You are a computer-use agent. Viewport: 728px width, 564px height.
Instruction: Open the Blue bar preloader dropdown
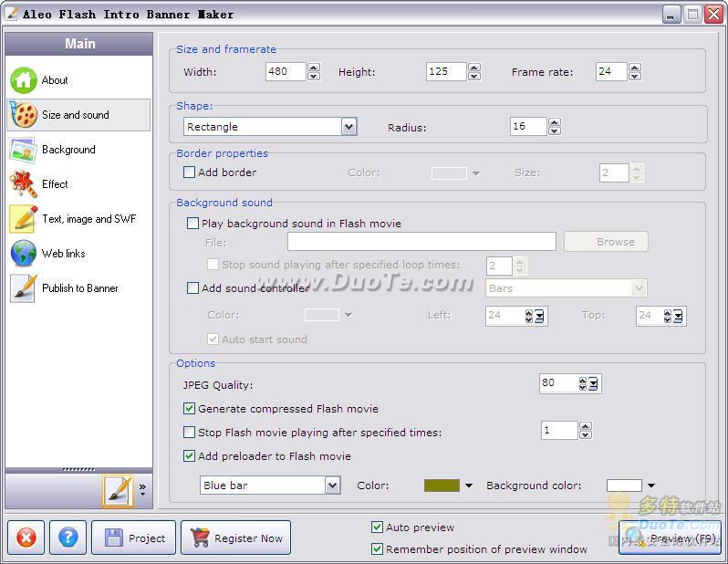click(x=332, y=486)
